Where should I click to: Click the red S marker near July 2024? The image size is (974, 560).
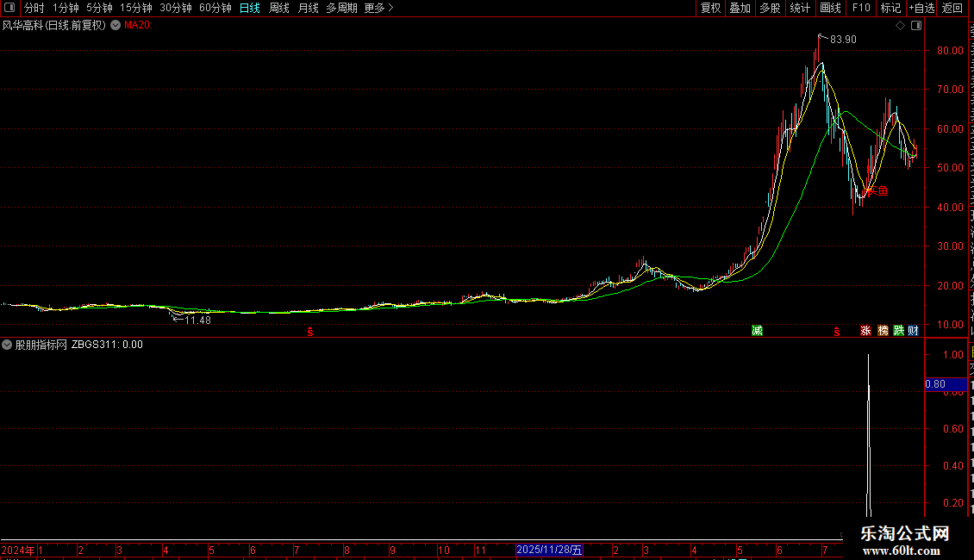(x=310, y=333)
